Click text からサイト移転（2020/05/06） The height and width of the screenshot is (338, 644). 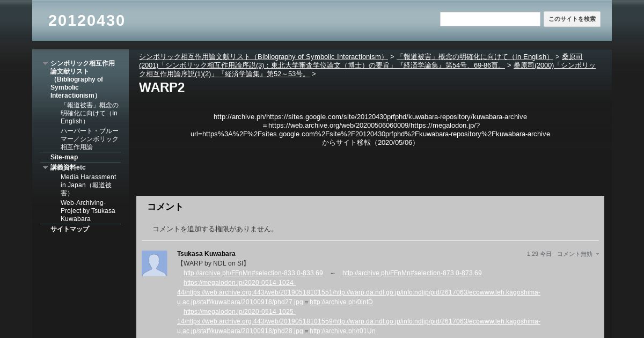pos(370,143)
